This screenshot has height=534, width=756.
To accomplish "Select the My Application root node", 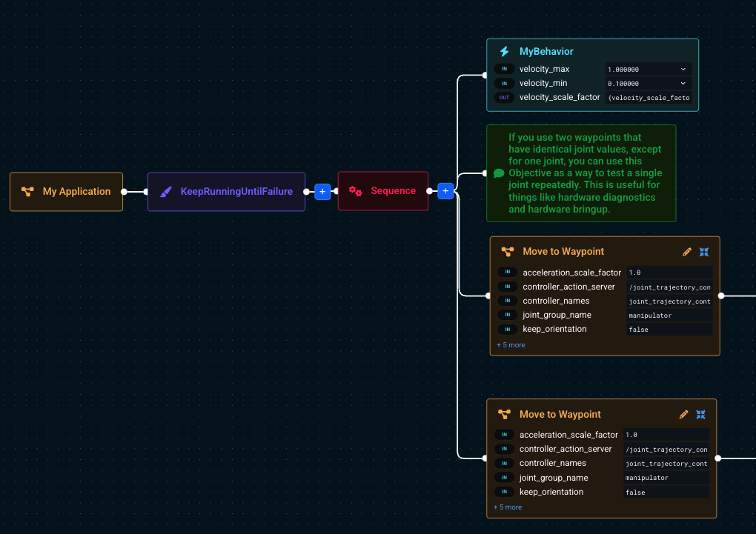I will (67, 192).
